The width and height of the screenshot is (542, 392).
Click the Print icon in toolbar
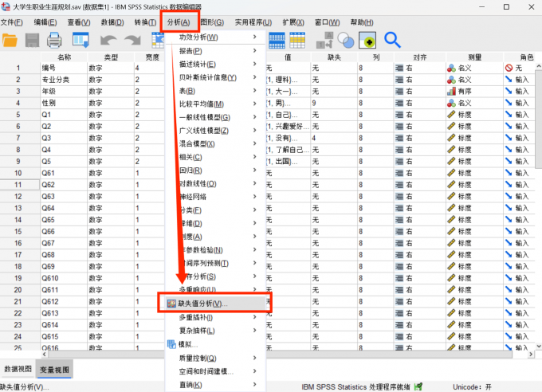point(54,41)
